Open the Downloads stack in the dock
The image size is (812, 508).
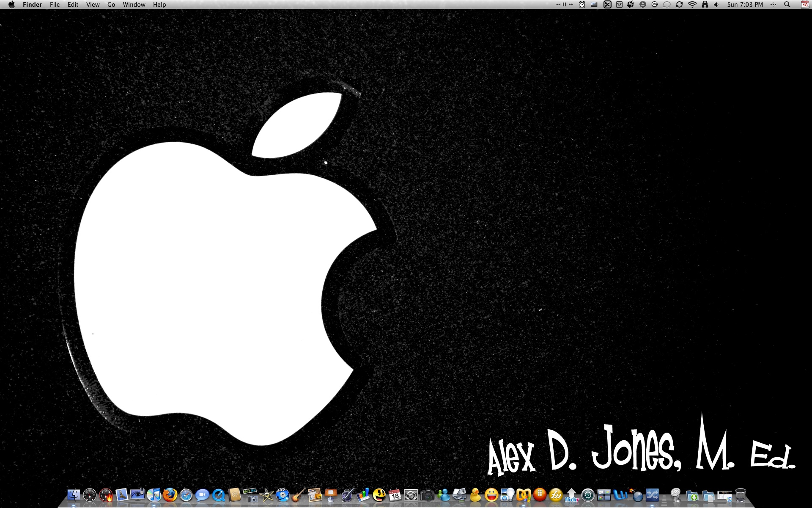click(692, 495)
